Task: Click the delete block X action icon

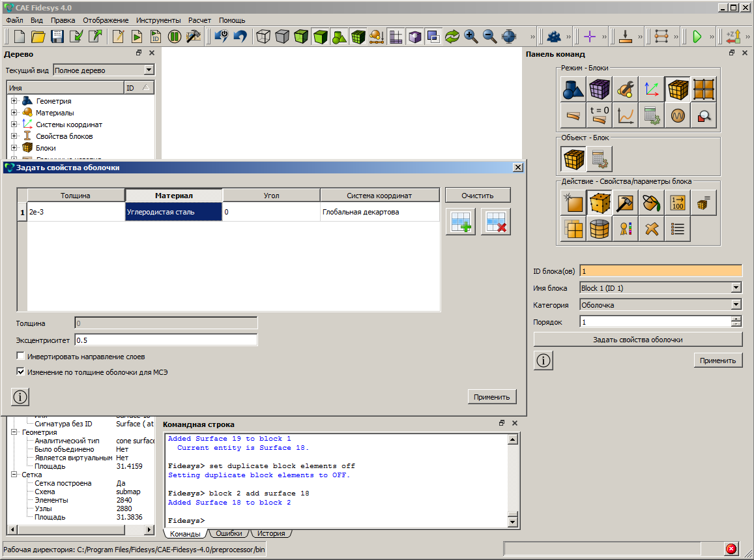Action: click(x=652, y=229)
